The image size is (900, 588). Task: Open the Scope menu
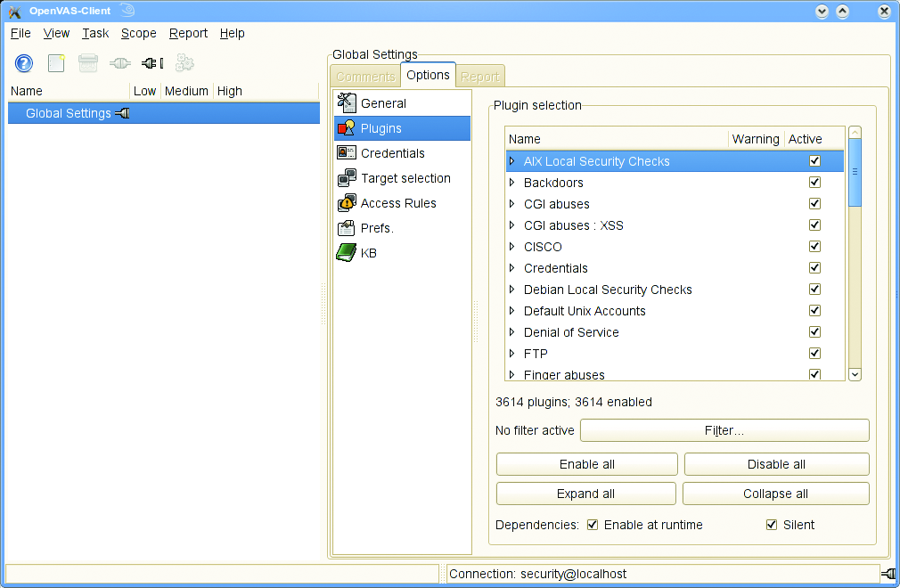coord(138,33)
